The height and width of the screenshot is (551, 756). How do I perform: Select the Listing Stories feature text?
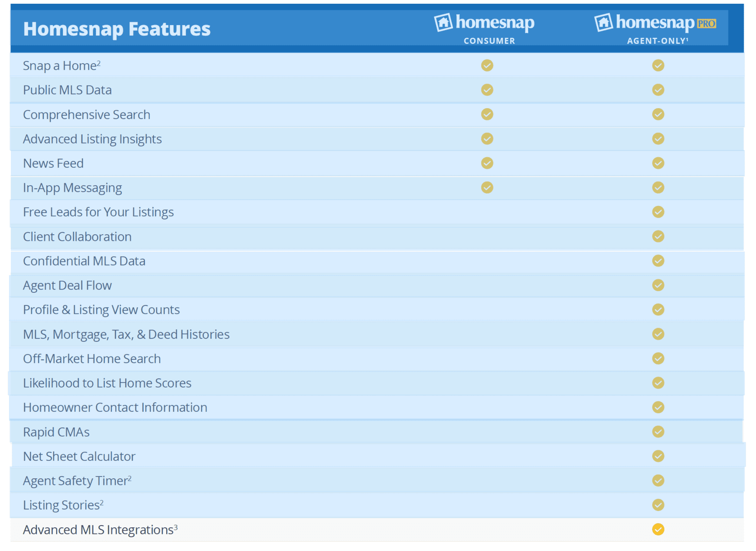click(x=63, y=505)
